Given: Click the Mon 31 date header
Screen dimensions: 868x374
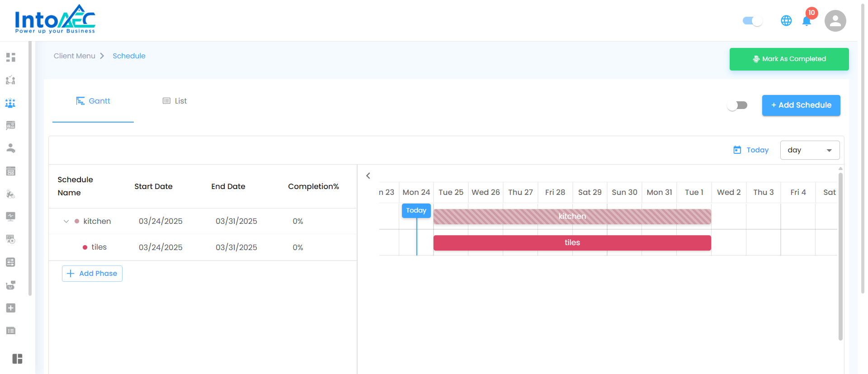Looking at the screenshot, I should pyautogui.click(x=660, y=192).
